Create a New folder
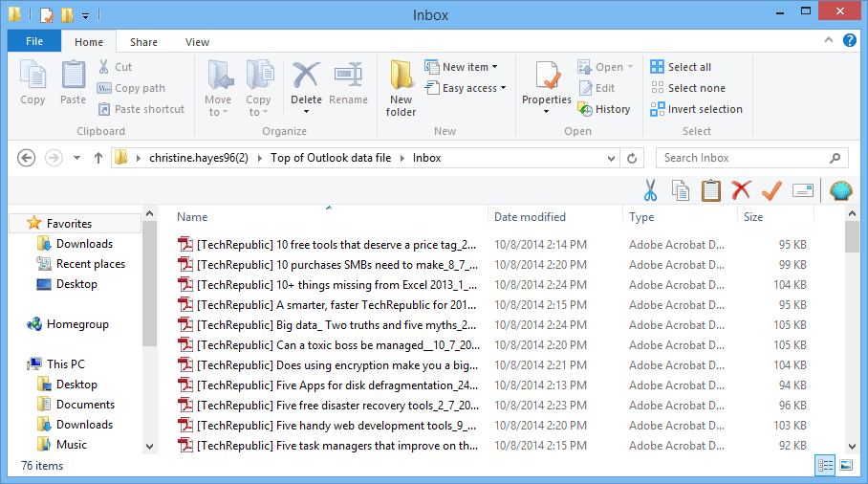 tap(401, 89)
